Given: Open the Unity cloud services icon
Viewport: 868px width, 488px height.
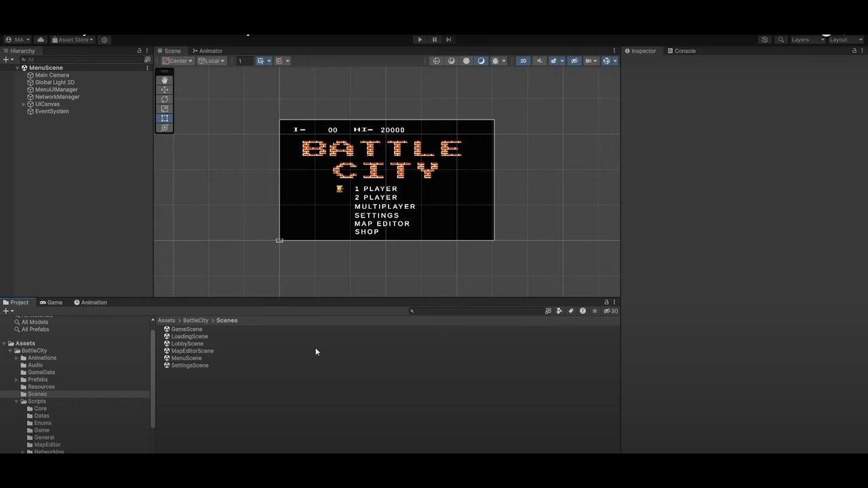Looking at the screenshot, I should pos(41,39).
